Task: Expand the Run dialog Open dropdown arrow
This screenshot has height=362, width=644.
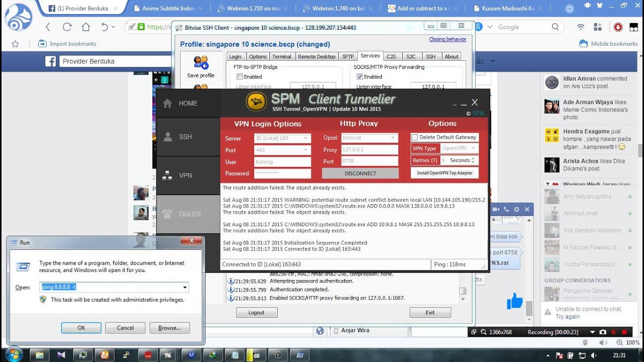Action: 185,288
